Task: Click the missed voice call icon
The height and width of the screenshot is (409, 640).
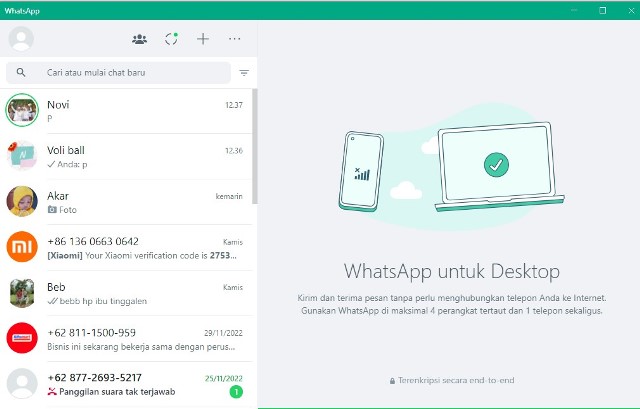Action: pos(52,392)
